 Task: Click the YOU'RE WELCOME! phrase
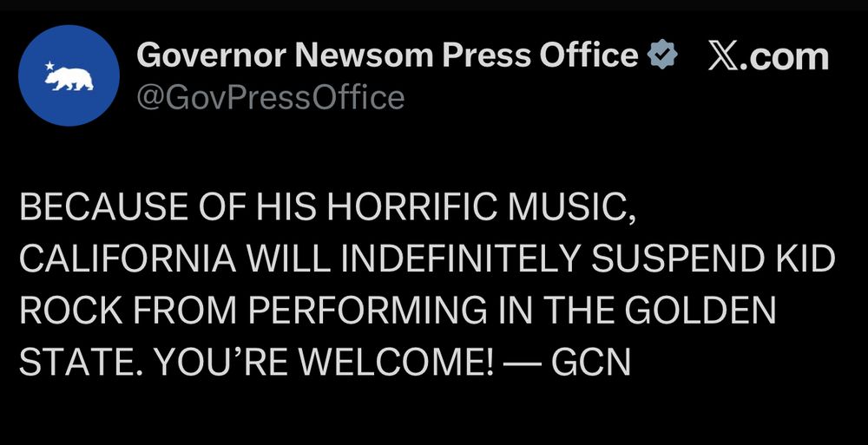[324, 363]
